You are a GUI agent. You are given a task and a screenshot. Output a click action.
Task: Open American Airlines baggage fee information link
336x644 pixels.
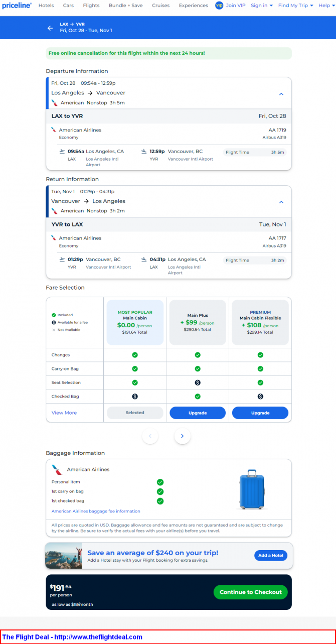pos(96,511)
